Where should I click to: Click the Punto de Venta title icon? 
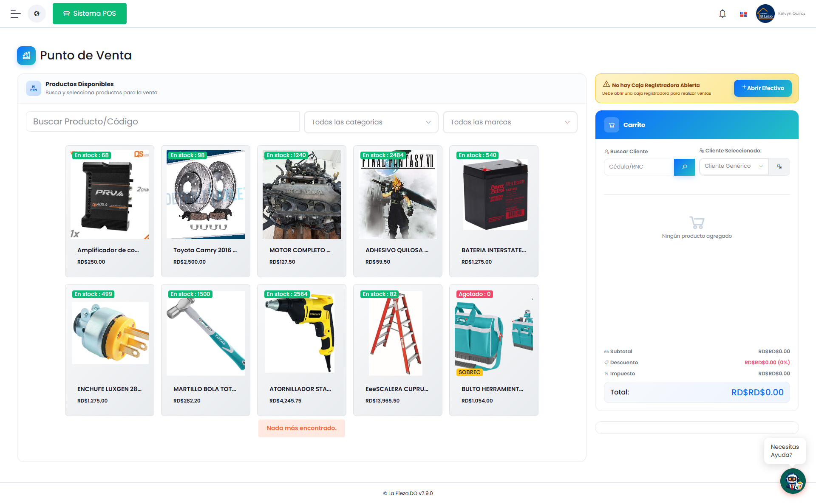[26, 56]
